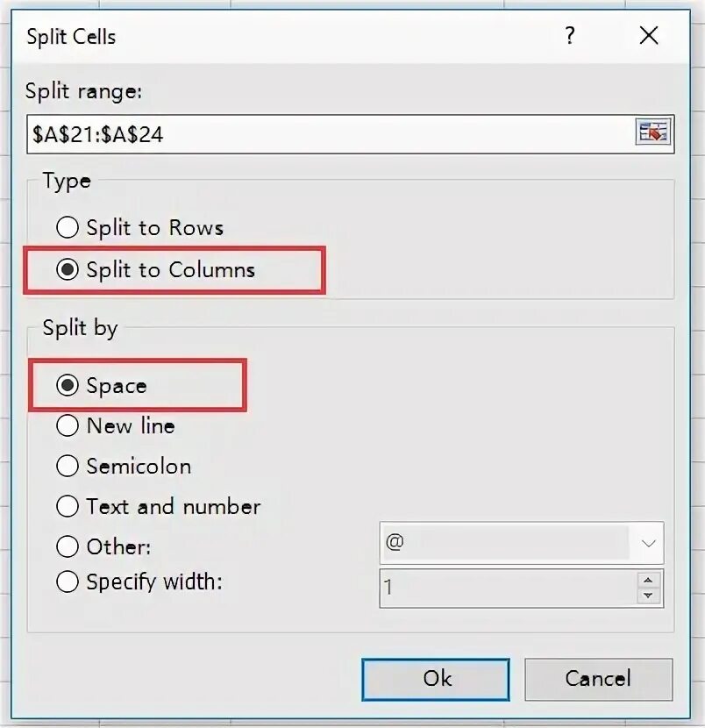Increase width with the spinner up arrow
The width and height of the screenshot is (705, 728).
(x=648, y=580)
